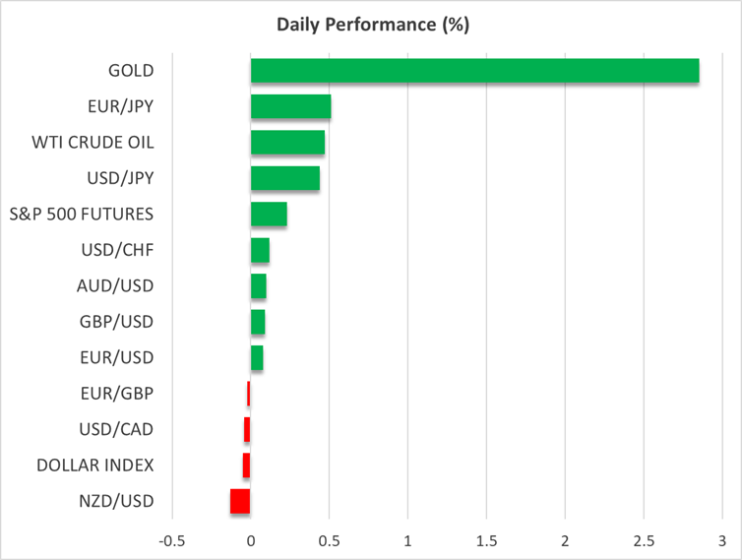The image size is (742, 560).
Task: Click the 1.5 x-axis tick label
Action: click(x=486, y=540)
